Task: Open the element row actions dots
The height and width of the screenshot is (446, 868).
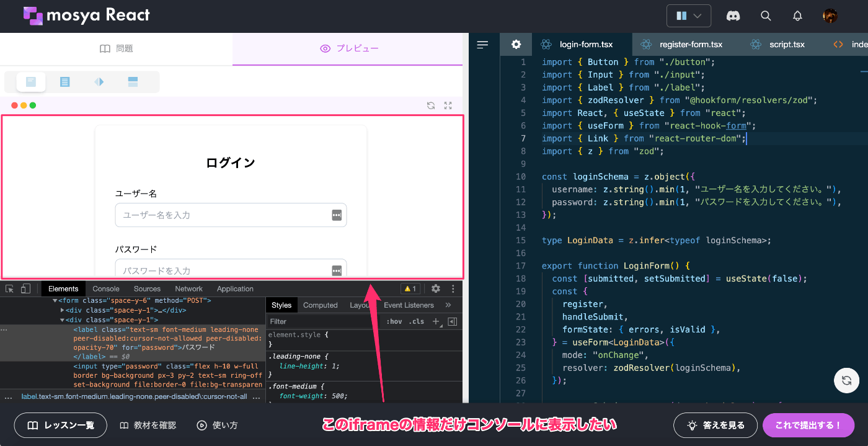Action: pos(4,330)
